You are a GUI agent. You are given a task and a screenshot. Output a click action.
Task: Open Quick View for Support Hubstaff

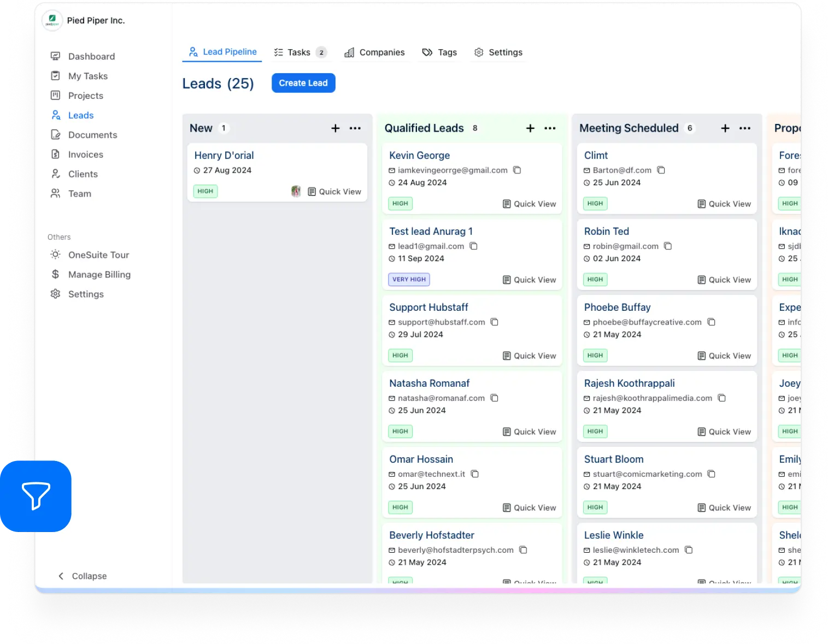[x=529, y=356]
